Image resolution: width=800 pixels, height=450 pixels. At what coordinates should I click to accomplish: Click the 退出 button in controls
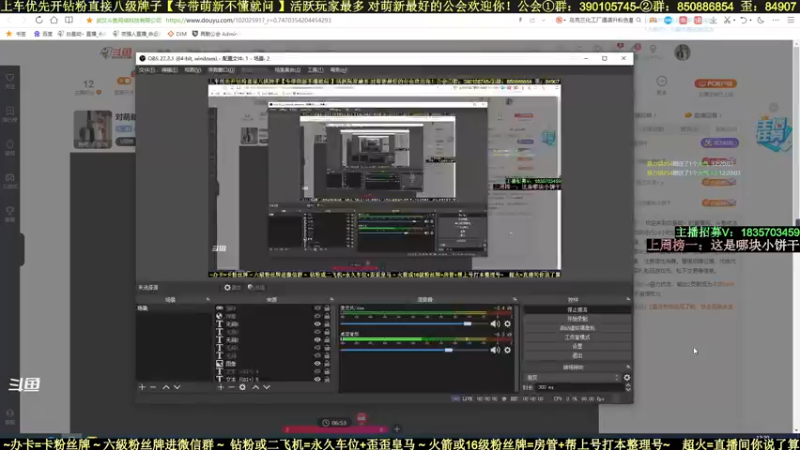(x=577, y=356)
